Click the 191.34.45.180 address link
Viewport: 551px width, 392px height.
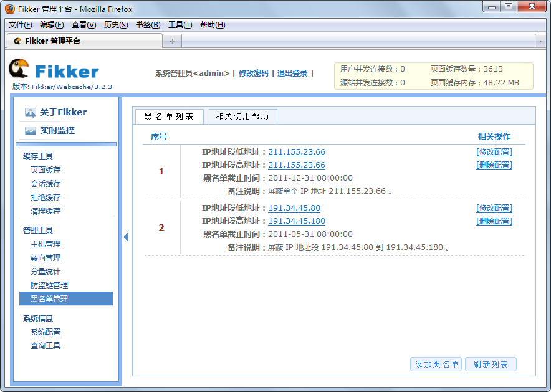(297, 221)
